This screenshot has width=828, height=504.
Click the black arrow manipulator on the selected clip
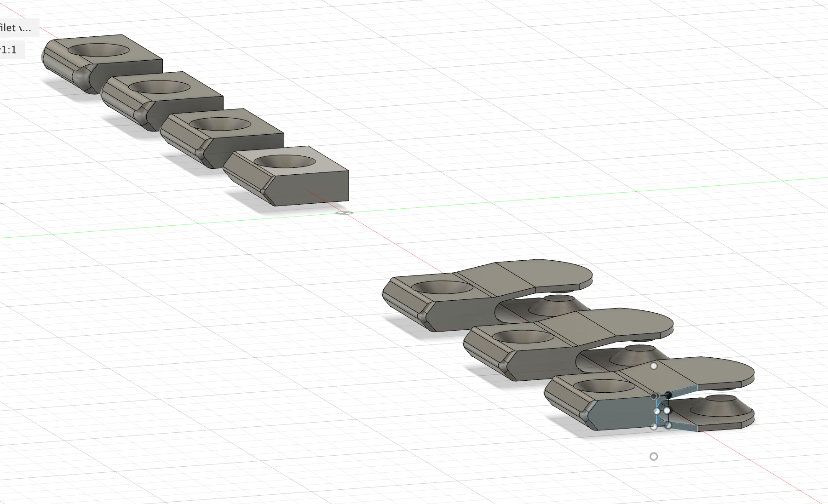click(x=668, y=395)
